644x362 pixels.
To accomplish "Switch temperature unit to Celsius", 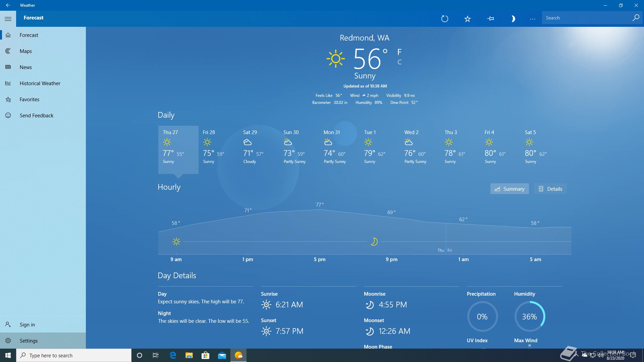I will (399, 62).
